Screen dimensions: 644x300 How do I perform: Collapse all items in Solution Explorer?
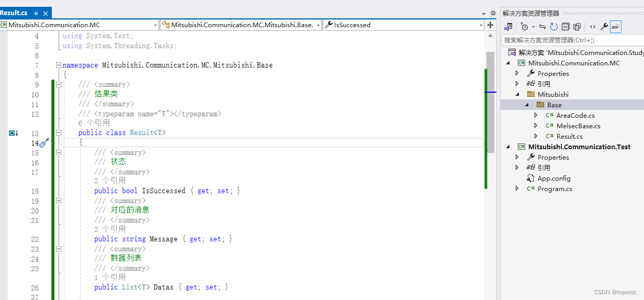[x=565, y=27]
